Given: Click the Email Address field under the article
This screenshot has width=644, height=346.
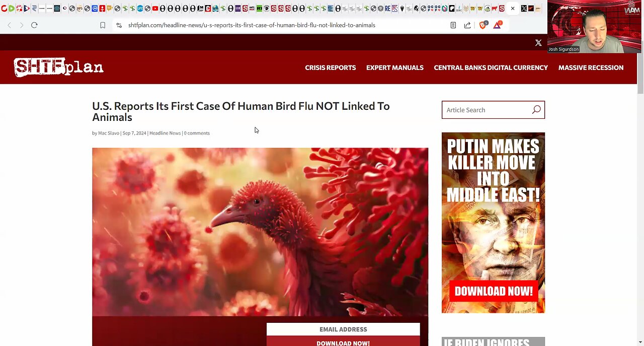Looking at the screenshot, I should click(x=343, y=329).
